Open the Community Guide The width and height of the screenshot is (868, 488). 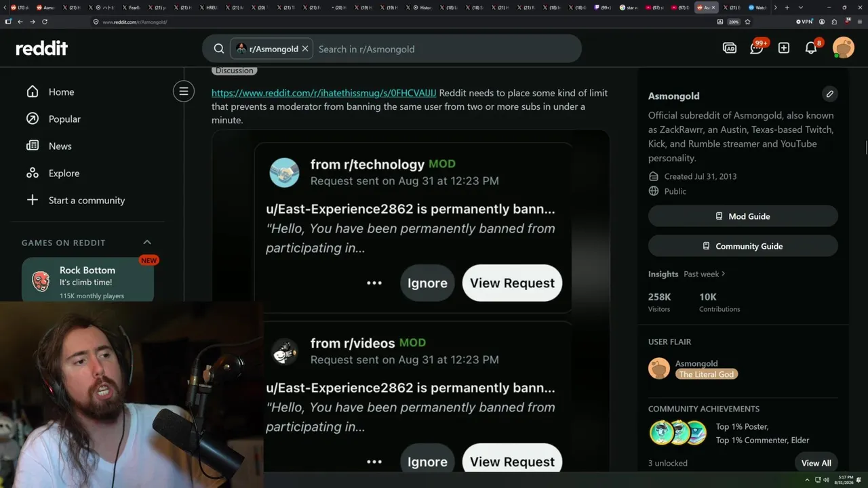point(743,246)
